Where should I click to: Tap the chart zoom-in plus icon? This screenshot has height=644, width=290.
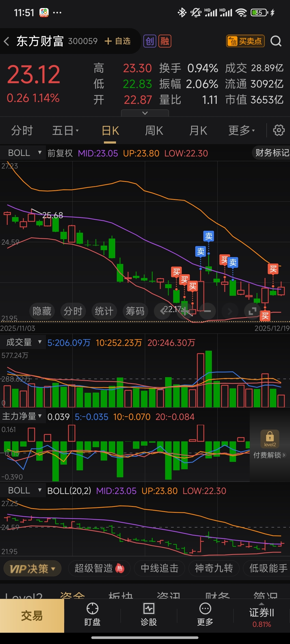(x=185, y=311)
